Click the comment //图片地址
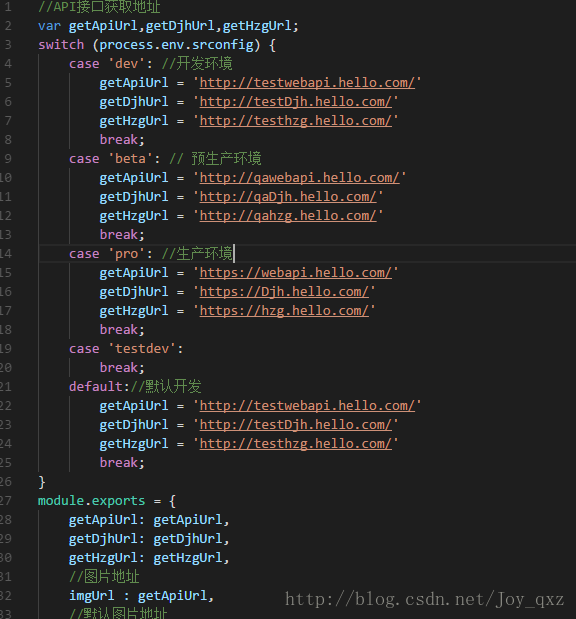The height and width of the screenshot is (619, 576). coord(104,577)
